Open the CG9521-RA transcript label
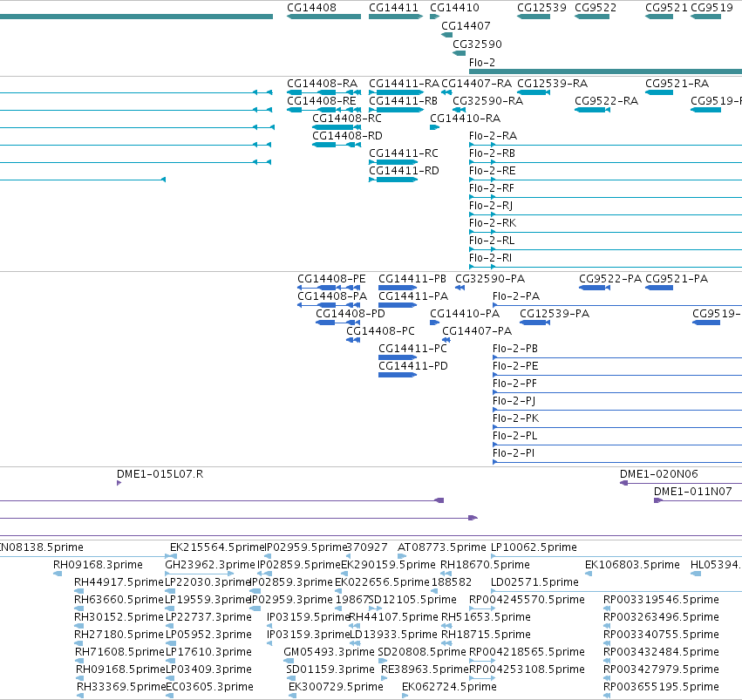Image resolution: width=742 pixels, height=700 pixels. click(677, 84)
